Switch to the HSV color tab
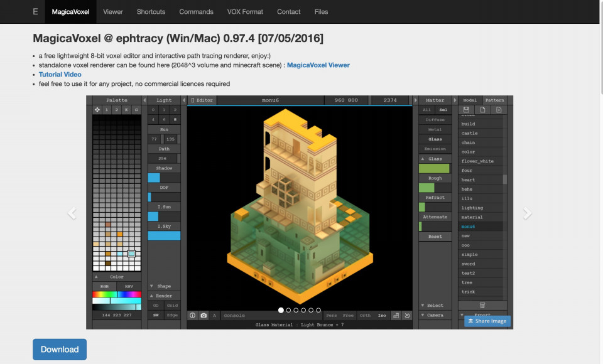 [129, 286]
